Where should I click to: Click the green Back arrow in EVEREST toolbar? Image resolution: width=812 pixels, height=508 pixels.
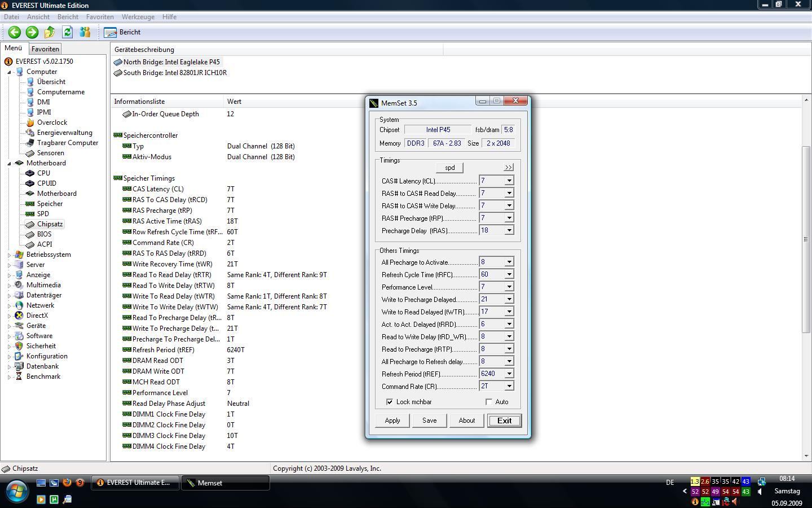(15, 32)
